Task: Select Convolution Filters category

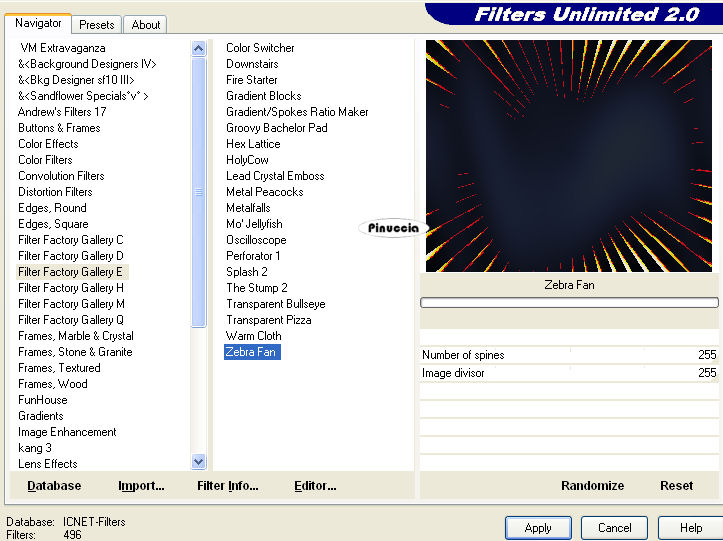Action: 61,176
